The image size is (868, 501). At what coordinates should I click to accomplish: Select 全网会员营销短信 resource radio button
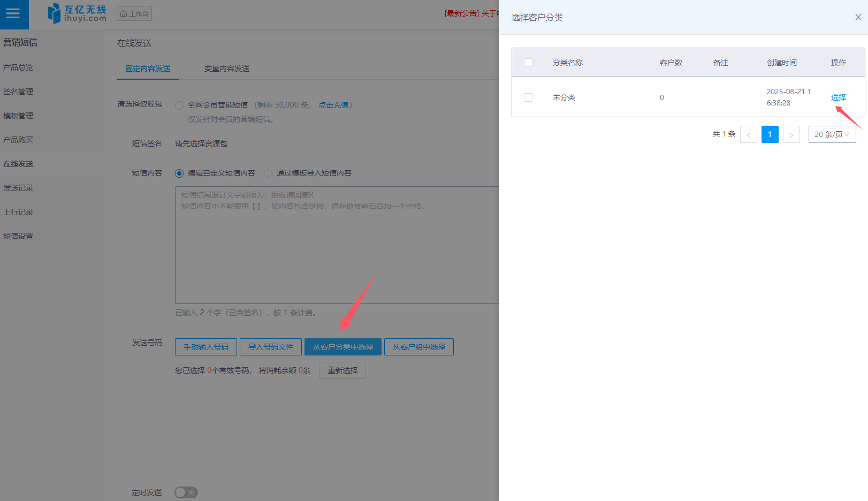[179, 105]
